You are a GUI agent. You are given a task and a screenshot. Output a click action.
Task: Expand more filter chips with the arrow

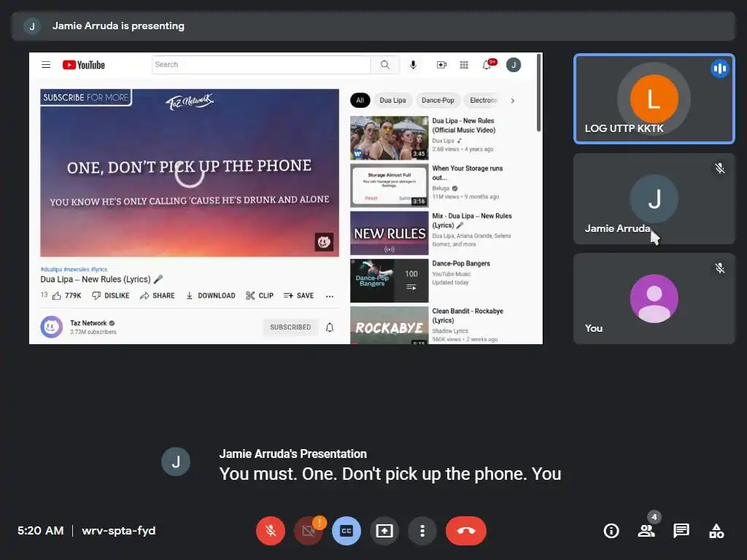click(513, 101)
